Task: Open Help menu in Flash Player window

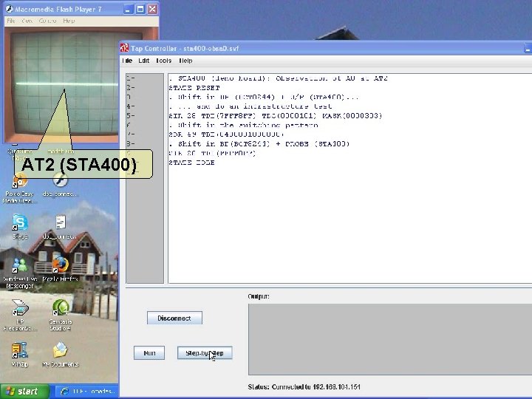Action: [69, 21]
